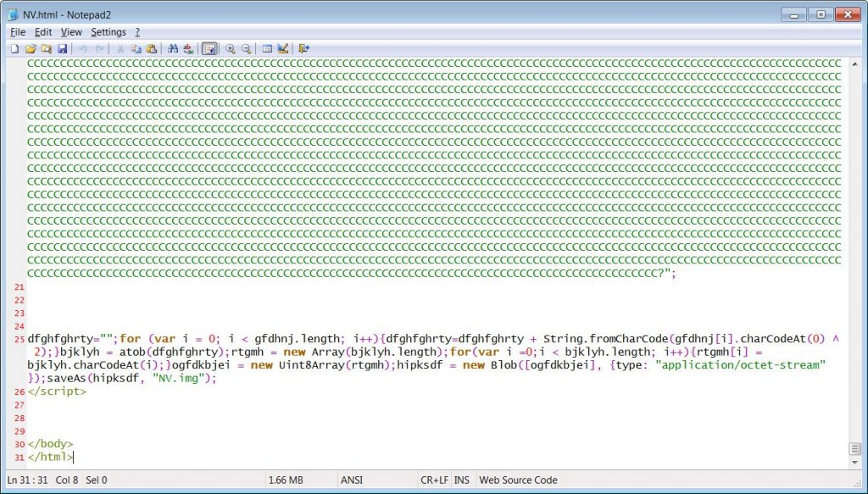Click the saveAs function call text

click(x=66, y=379)
